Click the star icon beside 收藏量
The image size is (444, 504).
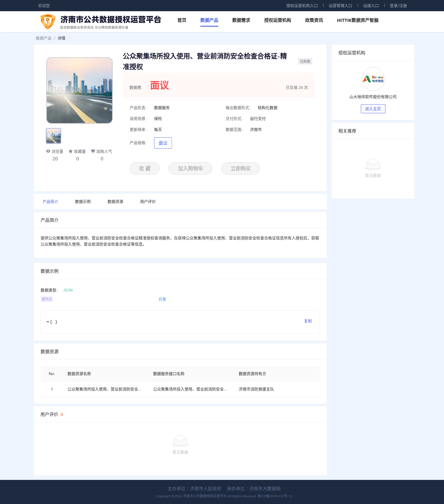tap(71, 151)
